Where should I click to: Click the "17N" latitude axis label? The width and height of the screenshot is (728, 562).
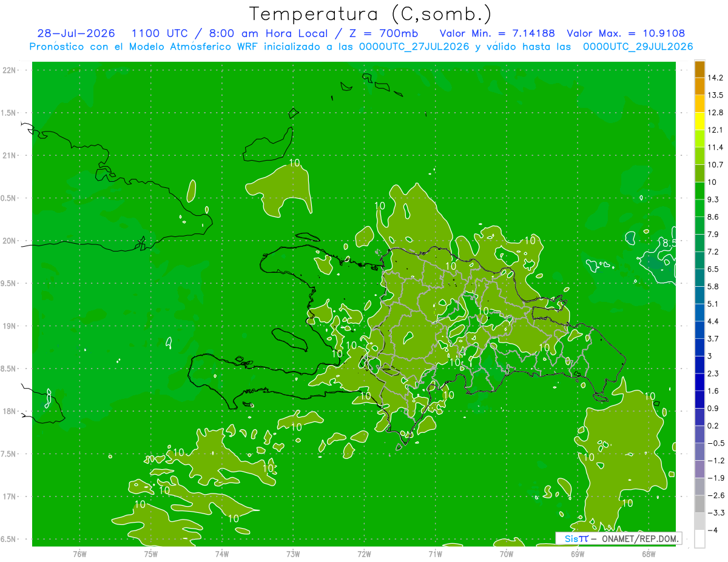(x=10, y=497)
